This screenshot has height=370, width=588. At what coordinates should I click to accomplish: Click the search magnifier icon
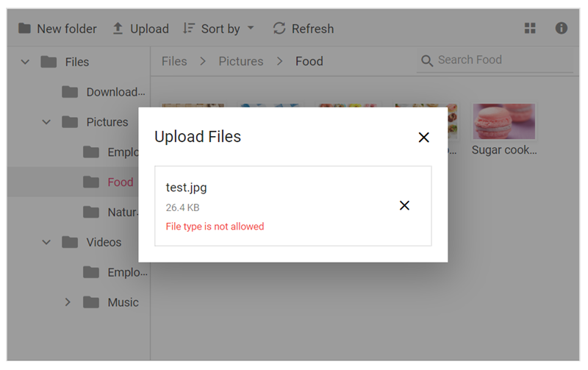tap(426, 60)
